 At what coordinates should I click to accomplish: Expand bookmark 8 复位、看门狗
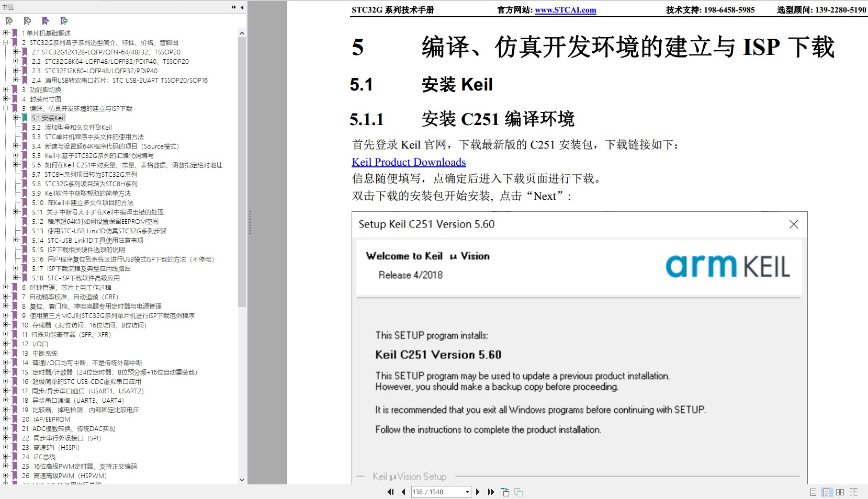(6, 305)
